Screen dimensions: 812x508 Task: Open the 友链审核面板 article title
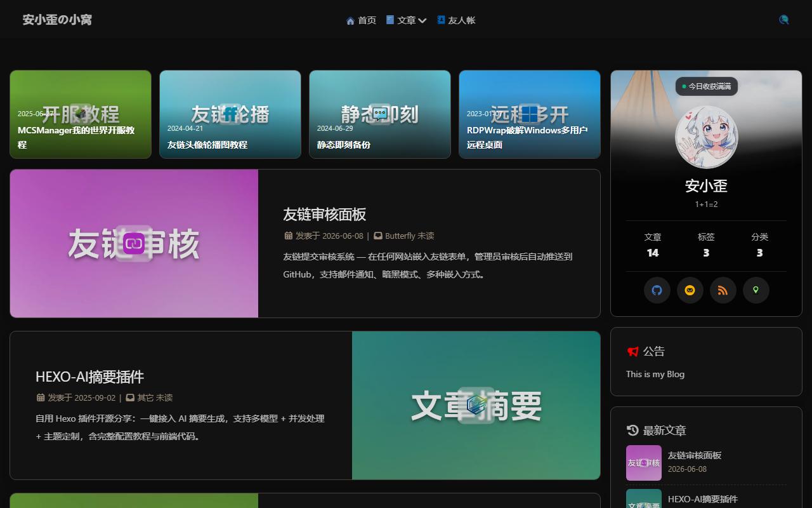pyautogui.click(x=325, y=214)
